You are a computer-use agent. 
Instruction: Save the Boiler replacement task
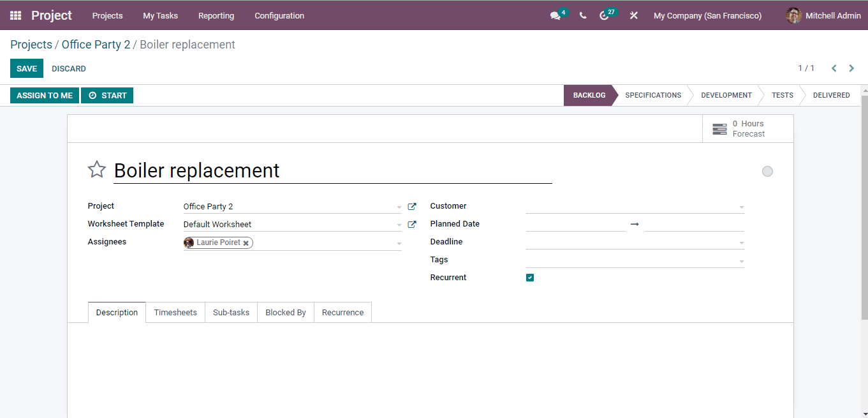(26, 68)
